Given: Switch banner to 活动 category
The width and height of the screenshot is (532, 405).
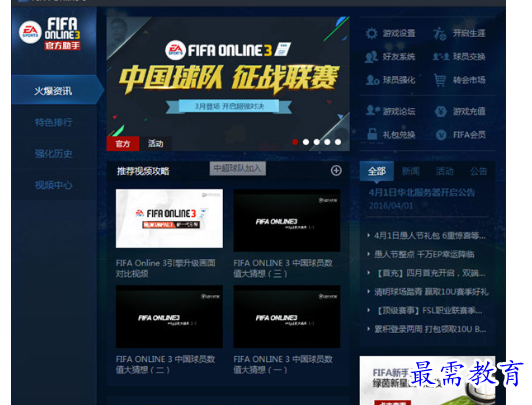Looking at the screenshot, I should pyautogui.click(x=155, y=143).
